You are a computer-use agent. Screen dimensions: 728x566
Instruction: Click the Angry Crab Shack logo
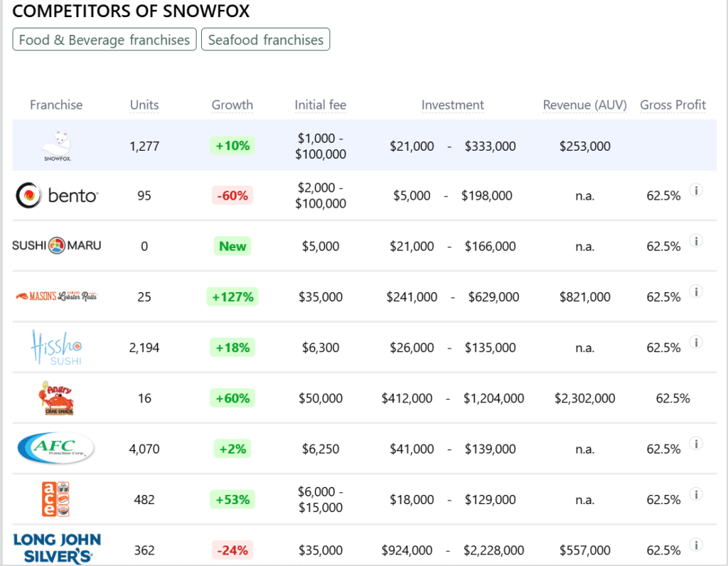57,398
